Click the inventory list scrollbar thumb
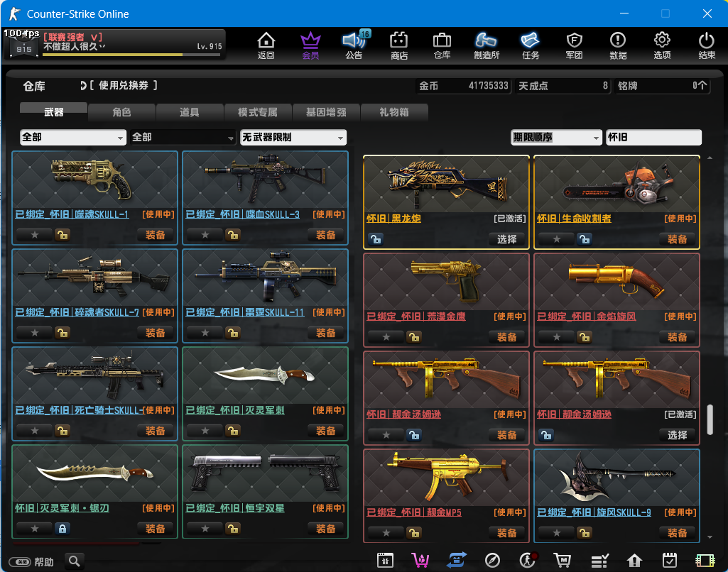 pos(710,420)
